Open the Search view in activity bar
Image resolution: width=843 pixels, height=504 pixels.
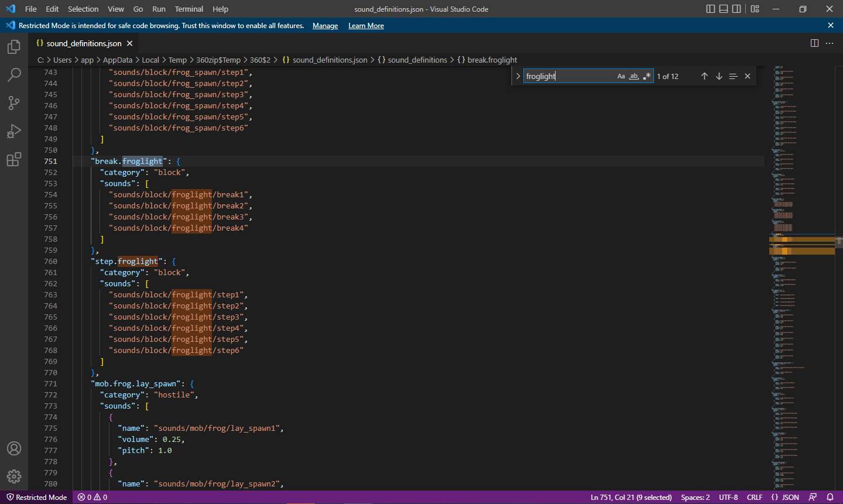pos(14,75)
